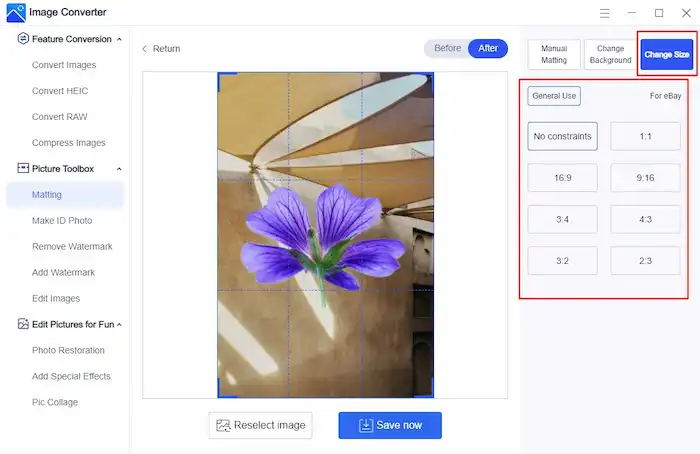Click the image icon on Reselect image

[224, 425]
